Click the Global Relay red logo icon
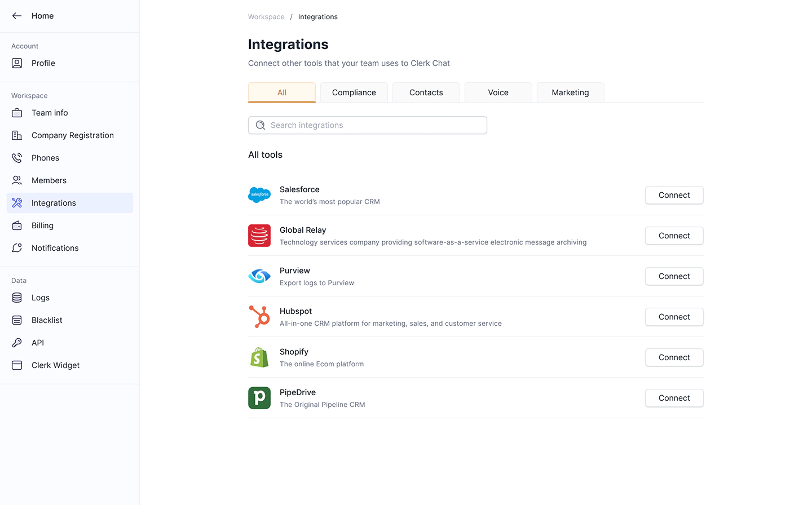The height and width of the screenshot is (505, 812). click(x=259, y=236)
